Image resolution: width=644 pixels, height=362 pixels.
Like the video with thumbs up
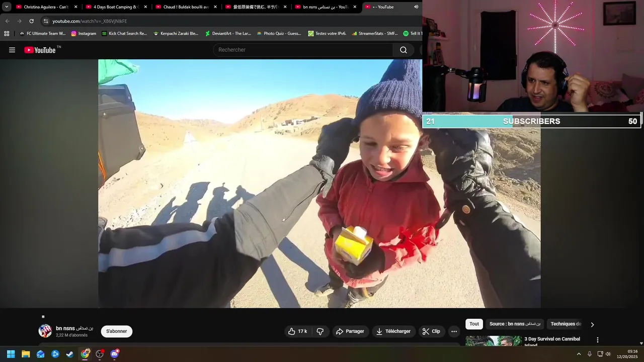pyautogui.click(x=297, y=331)
